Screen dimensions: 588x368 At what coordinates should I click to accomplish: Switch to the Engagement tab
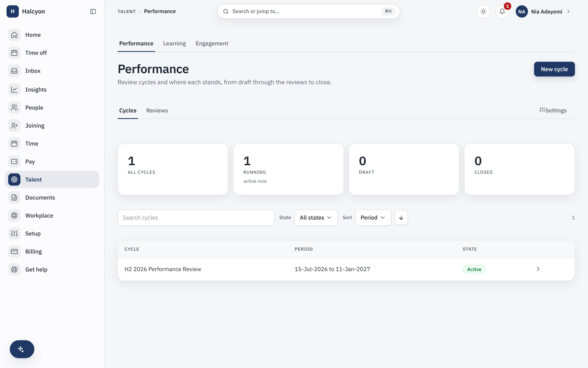[212, 44]
